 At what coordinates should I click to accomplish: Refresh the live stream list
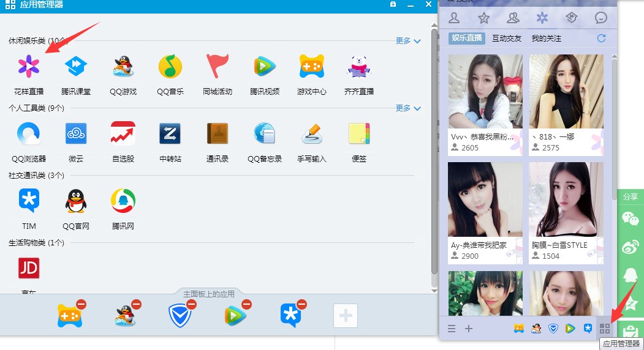[601, 38]
